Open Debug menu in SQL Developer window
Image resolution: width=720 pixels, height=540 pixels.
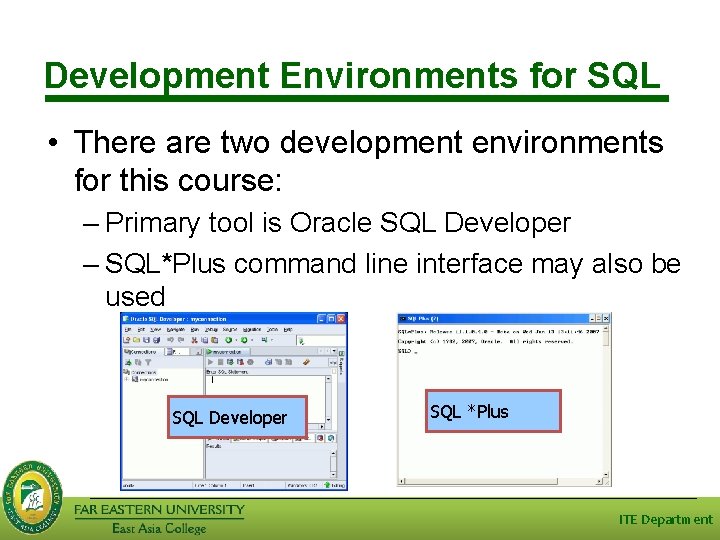[x=211, y=330]
